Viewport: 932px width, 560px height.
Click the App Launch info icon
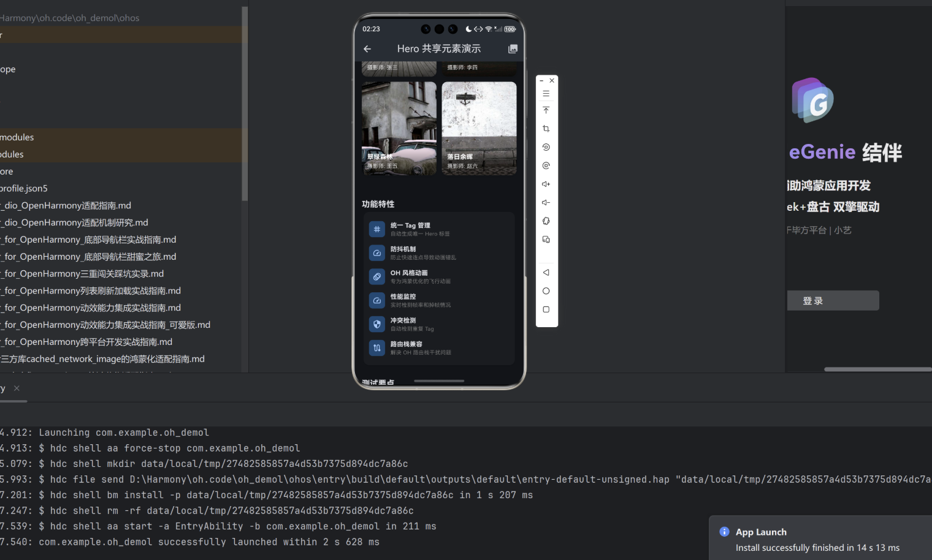pyautogui.click(x=724, y=532)
